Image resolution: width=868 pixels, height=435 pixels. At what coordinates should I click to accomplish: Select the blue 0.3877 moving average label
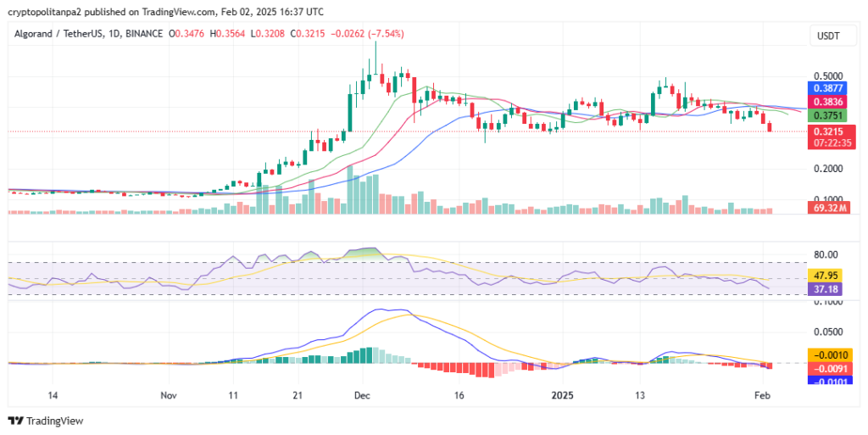pos(827,88)
